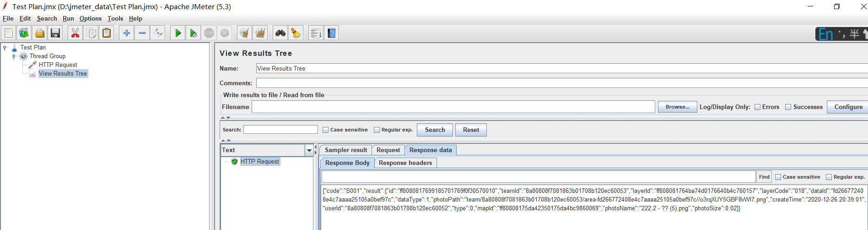Collapse all tree nodes minus icon
868x230 pixels.
142,33
